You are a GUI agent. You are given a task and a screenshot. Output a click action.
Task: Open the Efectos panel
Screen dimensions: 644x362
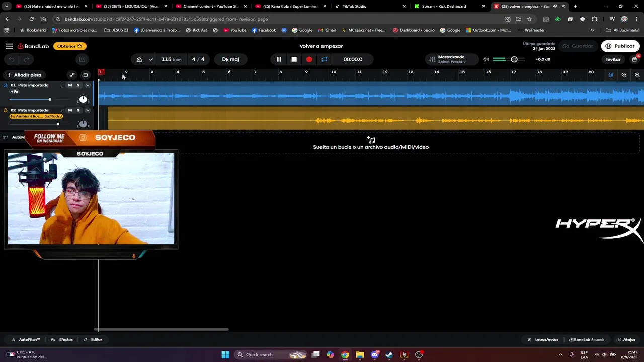pyautogui.click(x=62, y=340)
